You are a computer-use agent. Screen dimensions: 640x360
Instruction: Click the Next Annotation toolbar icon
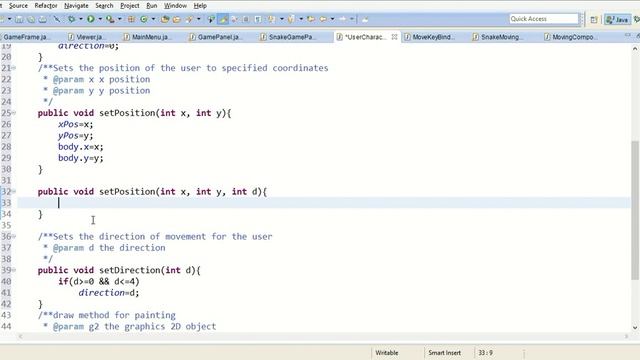pos(272,19)
